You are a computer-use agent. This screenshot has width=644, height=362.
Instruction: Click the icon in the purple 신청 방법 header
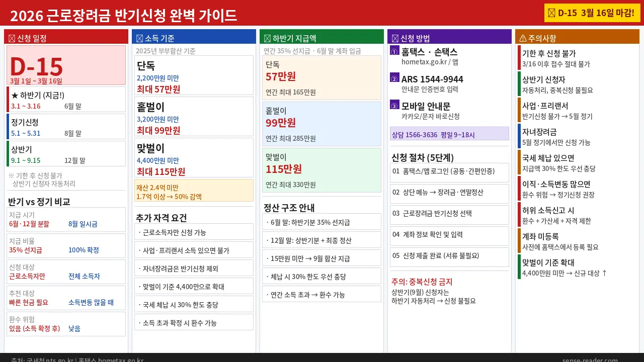click(x=395, y=36)
